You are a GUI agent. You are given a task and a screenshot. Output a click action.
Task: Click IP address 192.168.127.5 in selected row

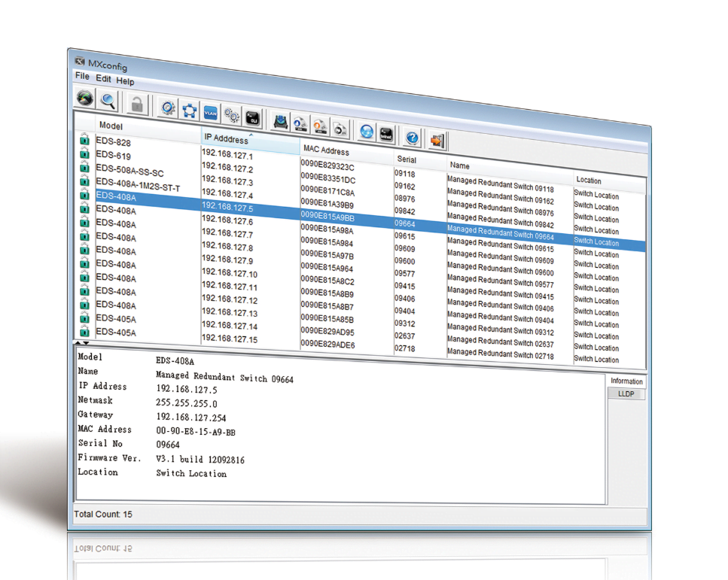tap(227, 206)
